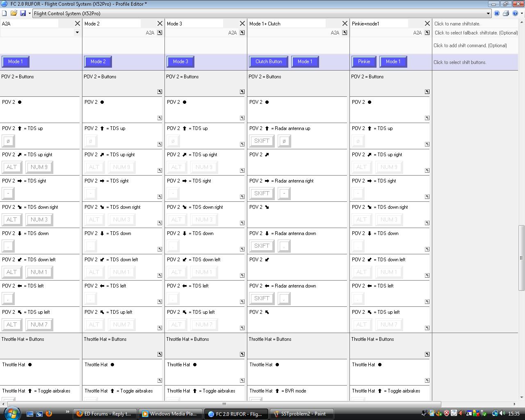Delete the A2A shiftstate column with its X
This screenshot has width=525, height=420.
(77, 23)
